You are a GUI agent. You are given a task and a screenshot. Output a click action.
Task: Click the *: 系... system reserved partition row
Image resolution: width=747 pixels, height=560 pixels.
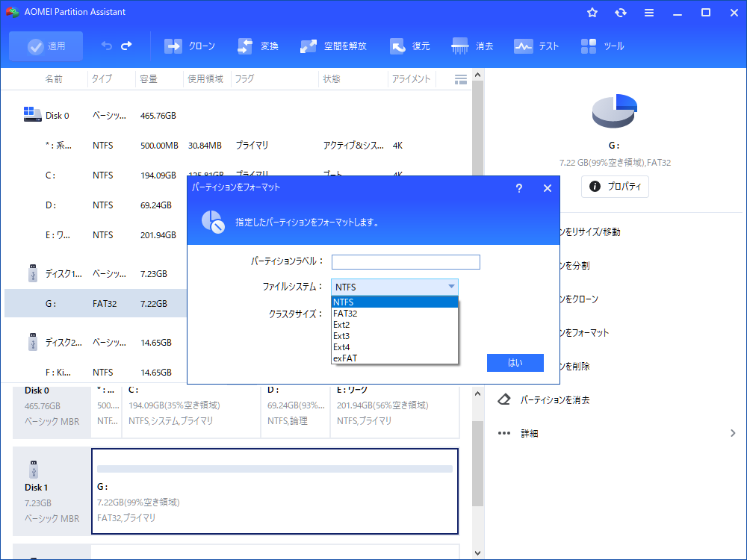pyautogui.click(x=236, y=146)
